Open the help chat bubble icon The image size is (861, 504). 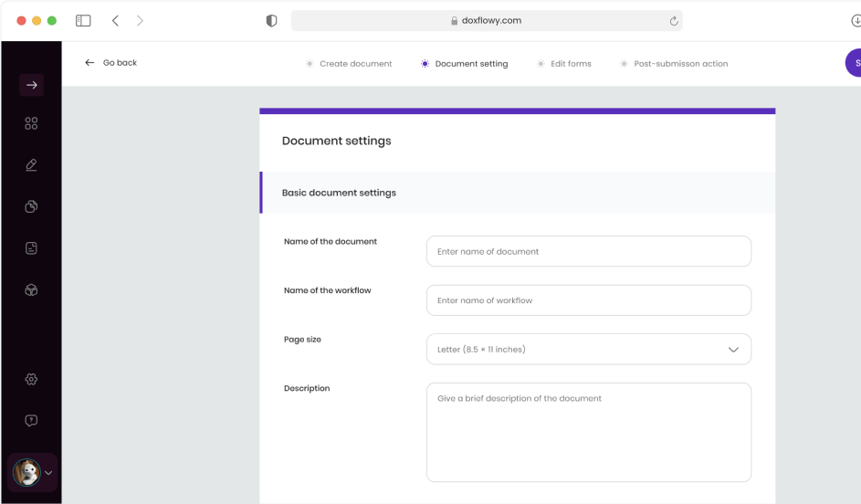[31, 421]
